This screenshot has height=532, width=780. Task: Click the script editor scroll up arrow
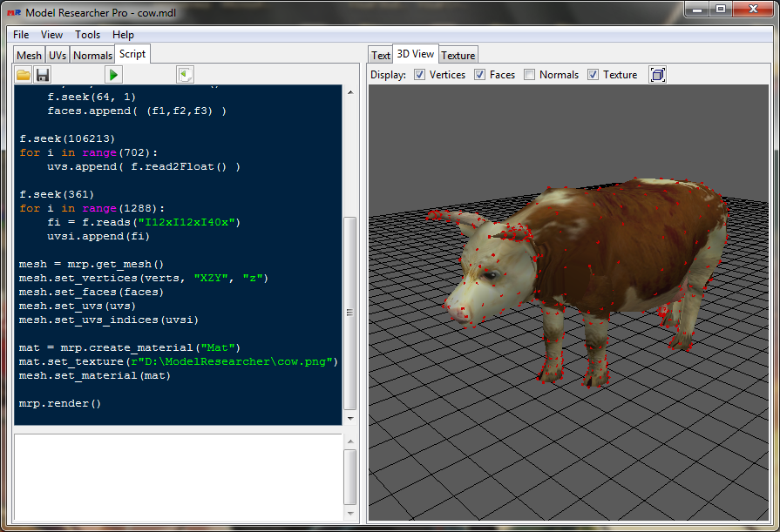(x=350, y=92)
